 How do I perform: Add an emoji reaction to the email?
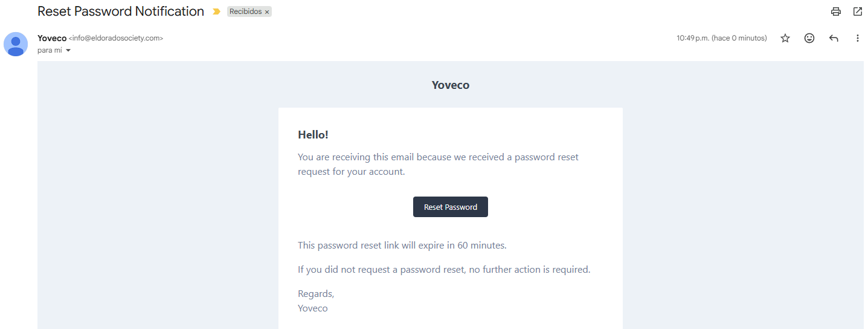[809, 38]
